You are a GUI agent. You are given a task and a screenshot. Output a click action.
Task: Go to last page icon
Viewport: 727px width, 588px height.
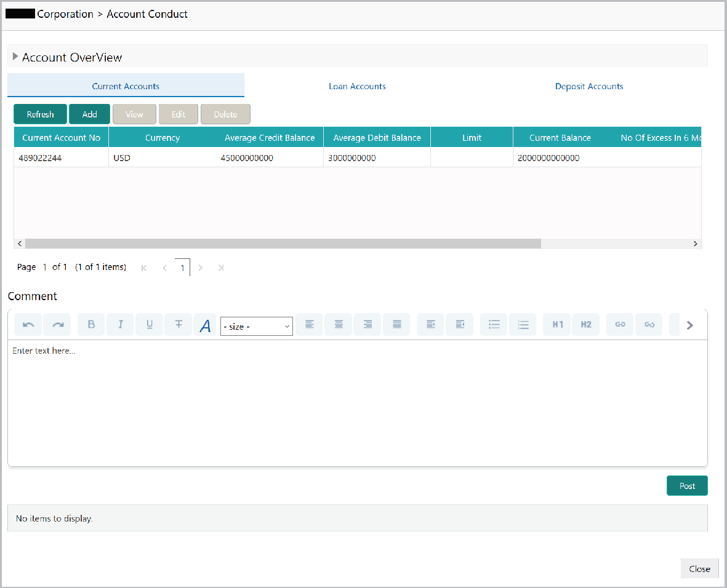pyautogui.click(x=221, y=268)
